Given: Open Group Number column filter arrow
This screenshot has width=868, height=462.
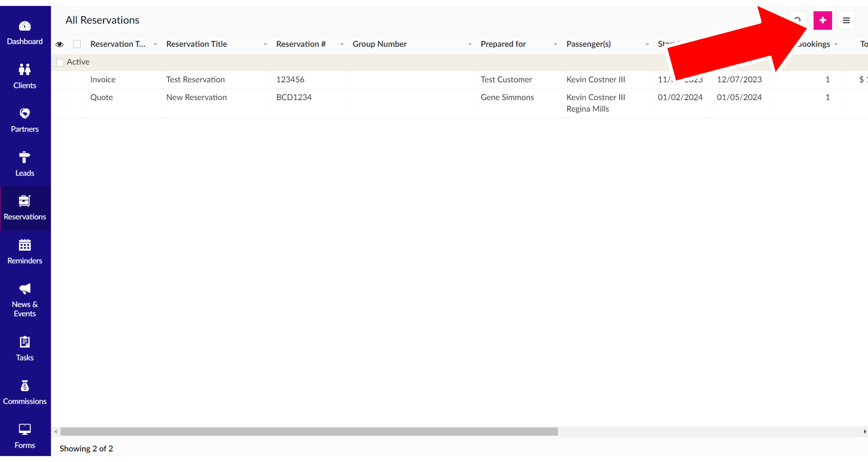Looking at the screenshot, I should [469, 44].
